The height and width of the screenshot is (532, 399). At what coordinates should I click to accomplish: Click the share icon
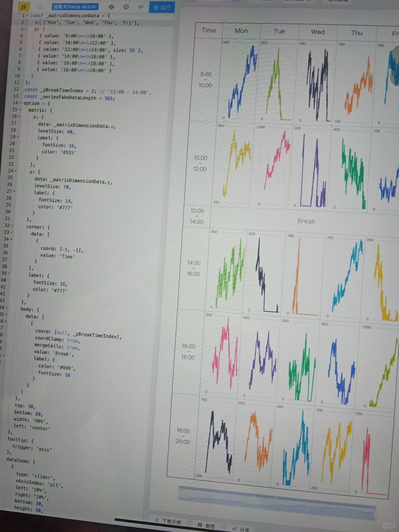click(234, 529)
